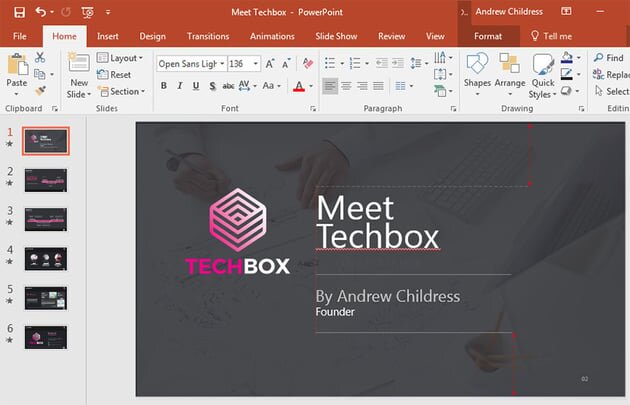Click the Arrange objects icon
Viewport: 630px width, 405px height.
(x=510, y=70)
